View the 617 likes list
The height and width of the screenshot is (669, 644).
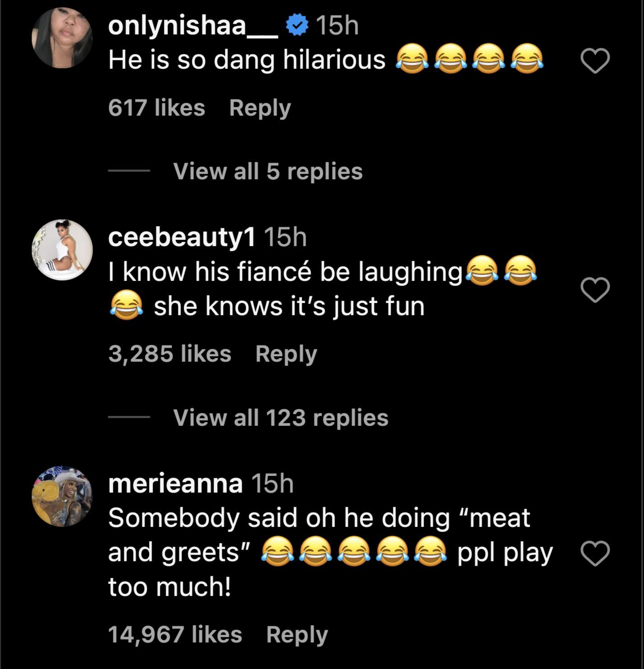(x=157, y=108)
